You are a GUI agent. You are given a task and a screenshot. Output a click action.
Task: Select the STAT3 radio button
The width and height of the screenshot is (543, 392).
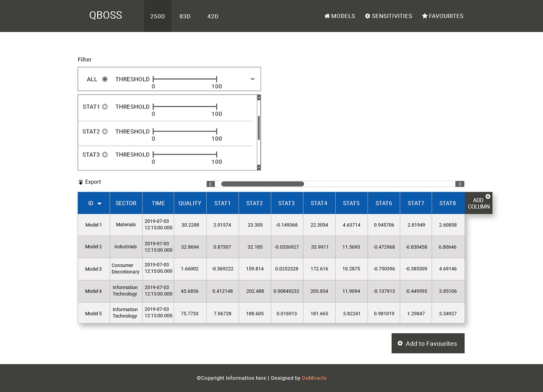(x=105, y=155)
